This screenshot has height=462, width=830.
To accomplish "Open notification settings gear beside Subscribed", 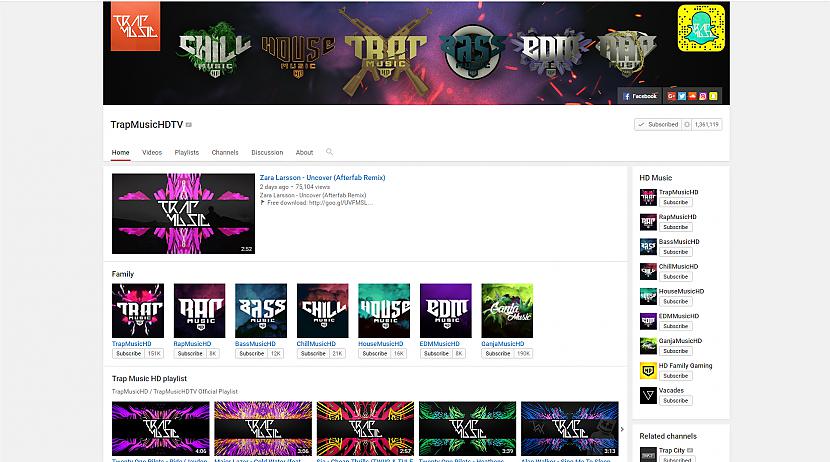I will (x=687, y=124).
